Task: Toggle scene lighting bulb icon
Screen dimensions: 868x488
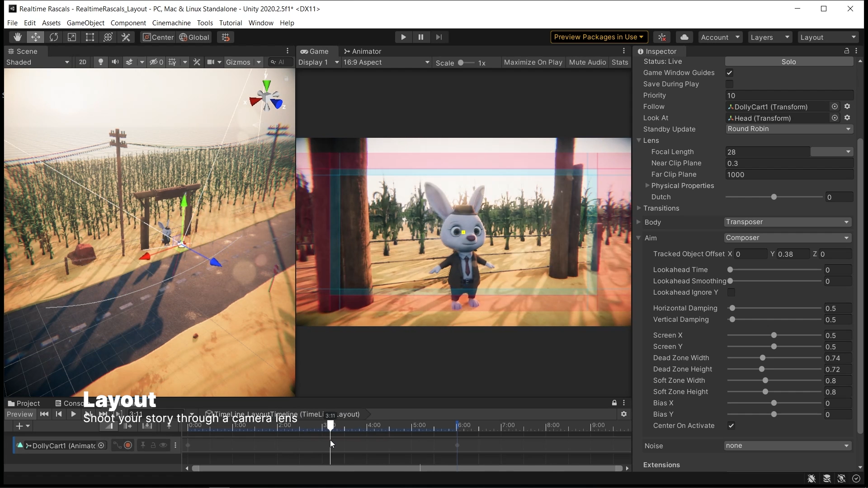Action: point(101,62)
